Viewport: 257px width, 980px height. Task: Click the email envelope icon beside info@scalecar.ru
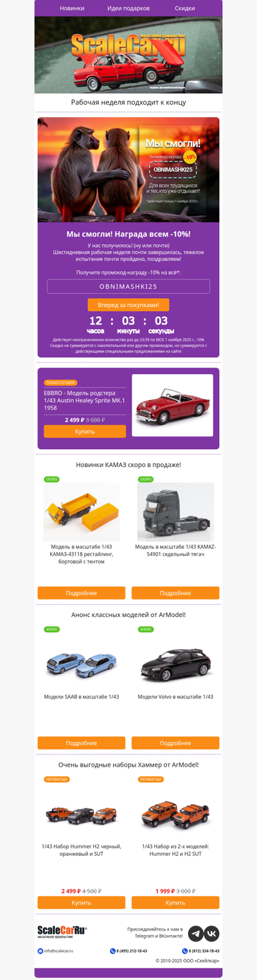[40, 951]
